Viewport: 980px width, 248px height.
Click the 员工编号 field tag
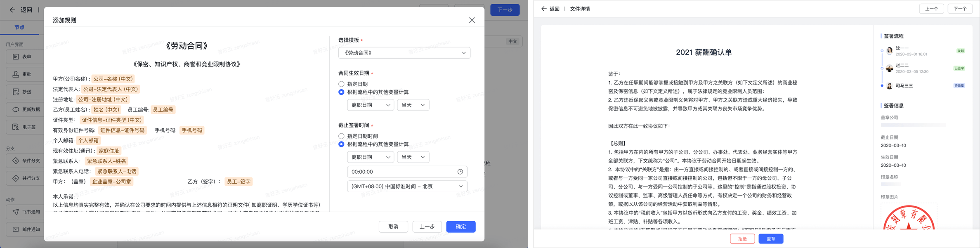click(x=163, y=110)
